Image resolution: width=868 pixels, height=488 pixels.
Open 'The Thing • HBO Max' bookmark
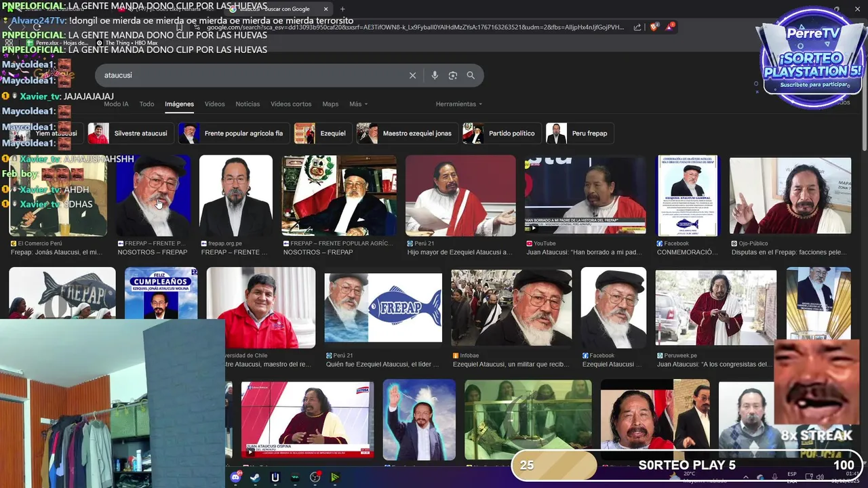click(x=127, y=43)
